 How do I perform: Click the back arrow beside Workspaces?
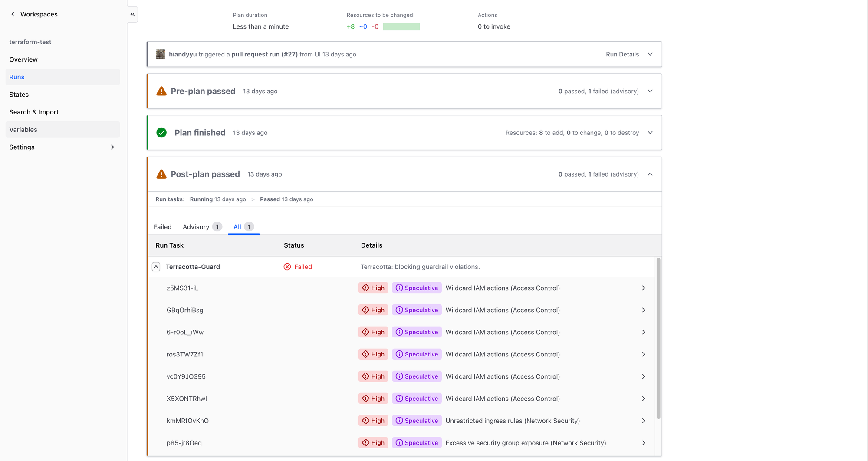13,14
